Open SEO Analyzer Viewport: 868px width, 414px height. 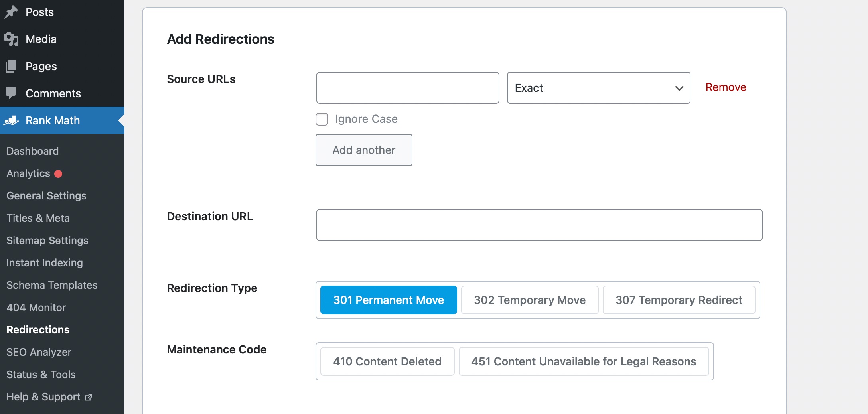pyautogui.click(x=39, y=352)
